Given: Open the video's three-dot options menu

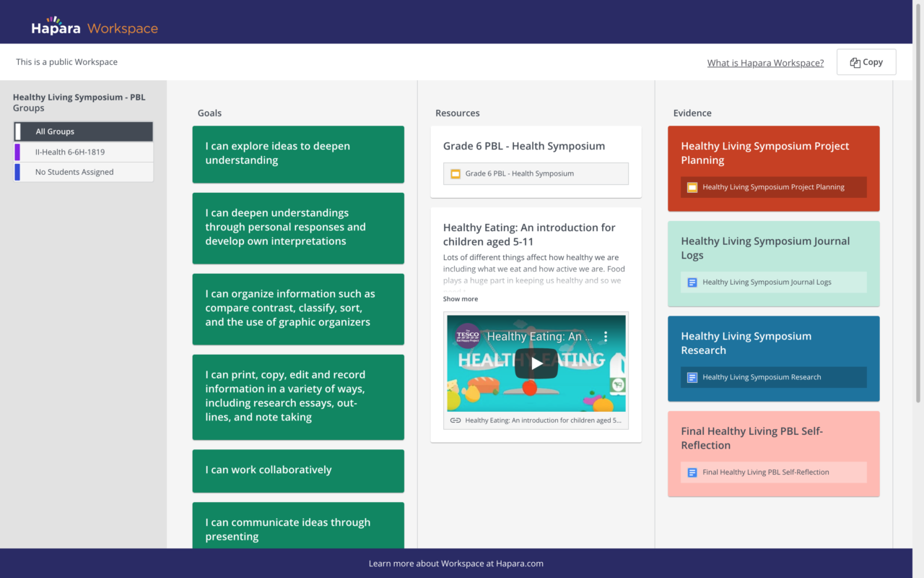Looking at the screenshot, I should 606,337.
